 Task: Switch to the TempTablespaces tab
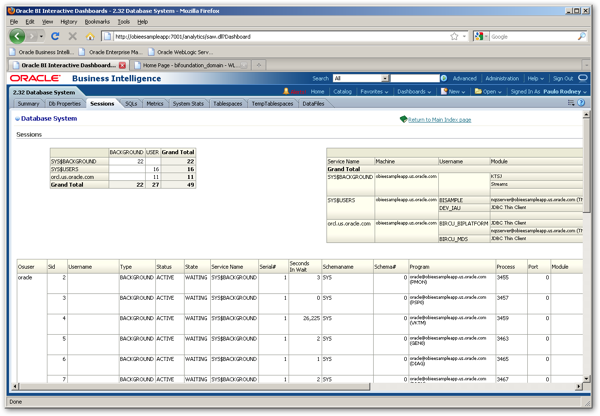tap(272, 104)
